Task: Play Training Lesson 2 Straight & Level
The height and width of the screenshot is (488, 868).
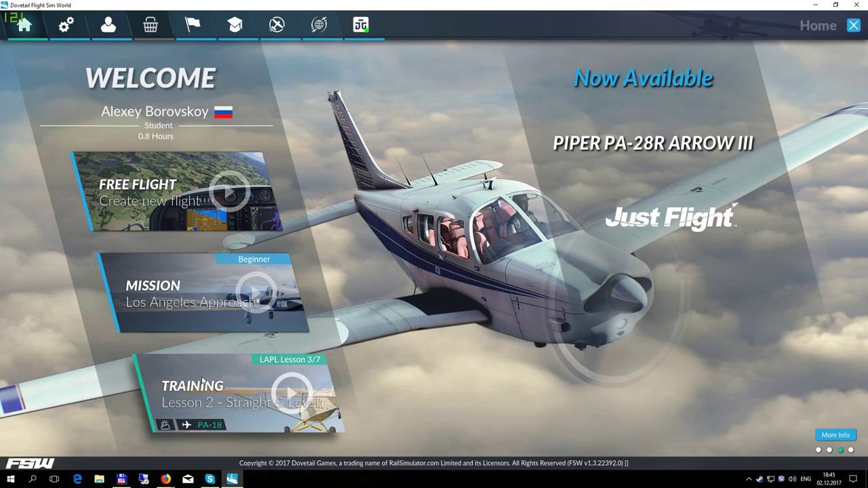Action: tap(292, 392)
